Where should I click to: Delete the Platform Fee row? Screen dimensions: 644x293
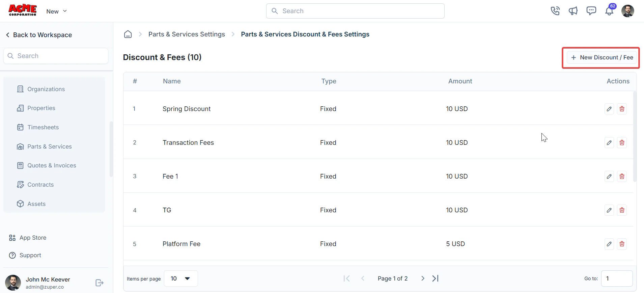click(622, 244)
